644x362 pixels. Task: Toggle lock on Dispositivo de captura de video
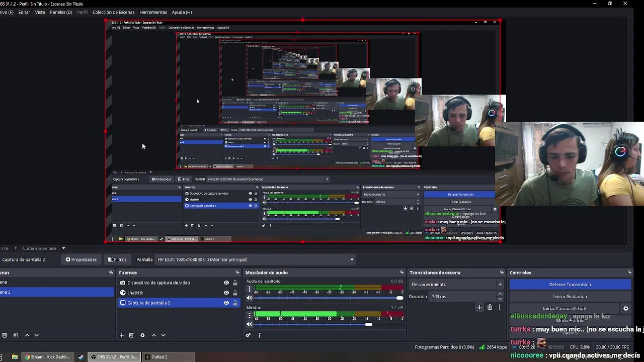pyautogui.click(x=235, y=283)
